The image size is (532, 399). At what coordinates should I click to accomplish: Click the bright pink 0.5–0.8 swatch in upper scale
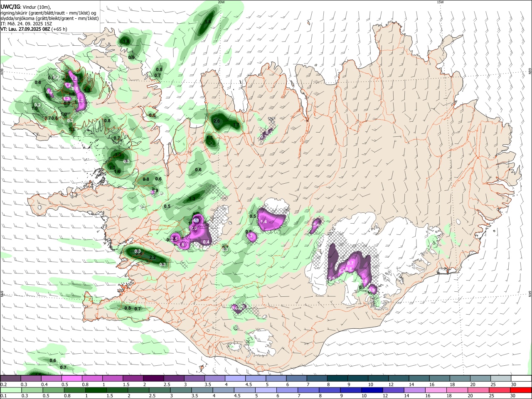[x=71, y=379]
